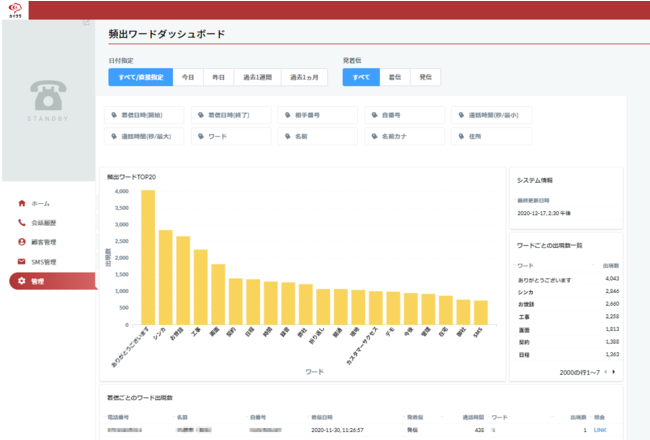This screenshot has height=440, width=650.
Task: Select the すべて/直接指定 date filter
Action: pyautogui.click(x=140, y=76)
